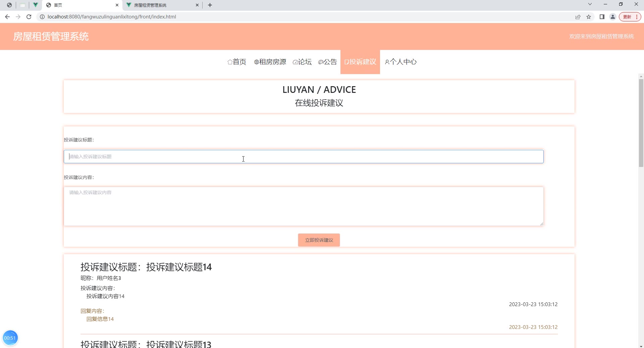This screenshot has height=348, width=644.
Task: View site information icon in address bar
Action: pyautogui.click(x=42, y=17)
